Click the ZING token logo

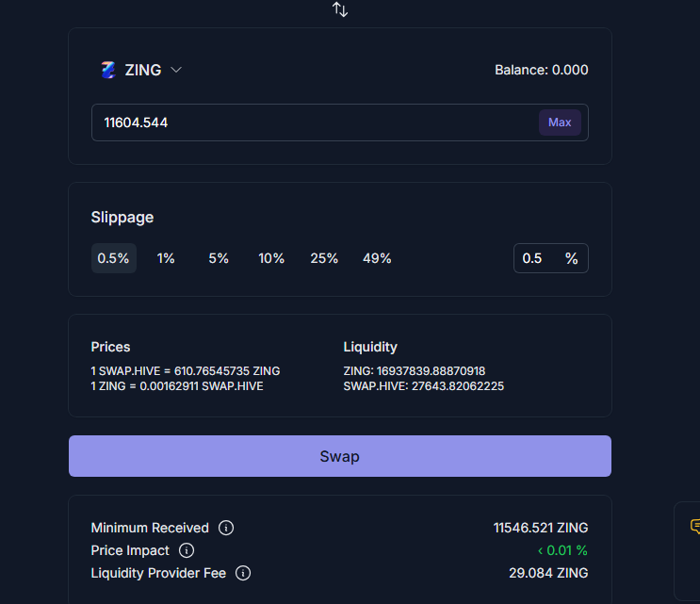pyautogui.click(x=108, y=70)
